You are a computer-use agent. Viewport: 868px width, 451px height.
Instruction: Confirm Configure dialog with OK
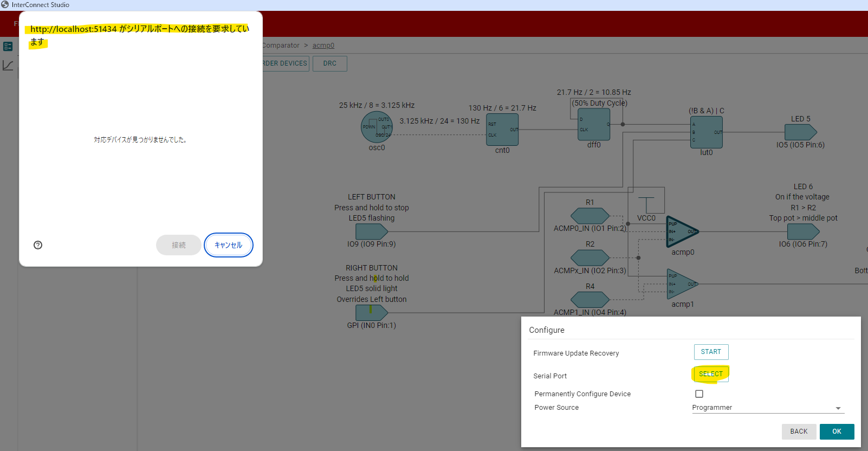click(x=837, y=431)
